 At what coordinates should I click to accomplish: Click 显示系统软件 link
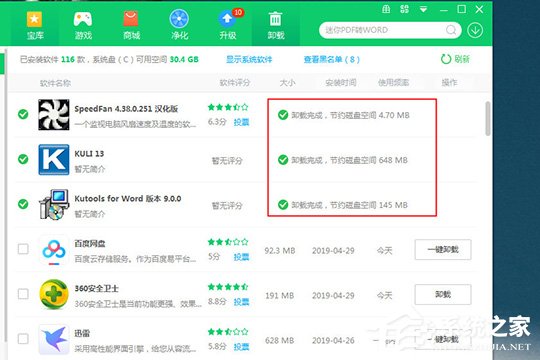[249, 59]
